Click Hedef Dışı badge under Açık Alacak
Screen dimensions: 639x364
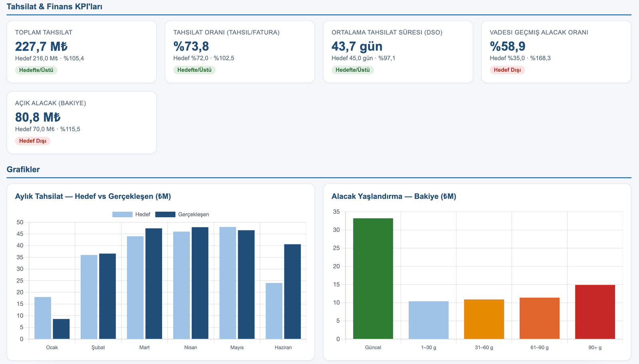[33, 141]
